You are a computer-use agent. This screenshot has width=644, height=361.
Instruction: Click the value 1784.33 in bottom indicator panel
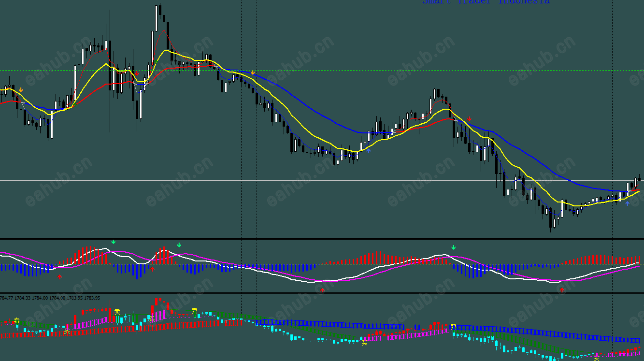coord(23,298)
